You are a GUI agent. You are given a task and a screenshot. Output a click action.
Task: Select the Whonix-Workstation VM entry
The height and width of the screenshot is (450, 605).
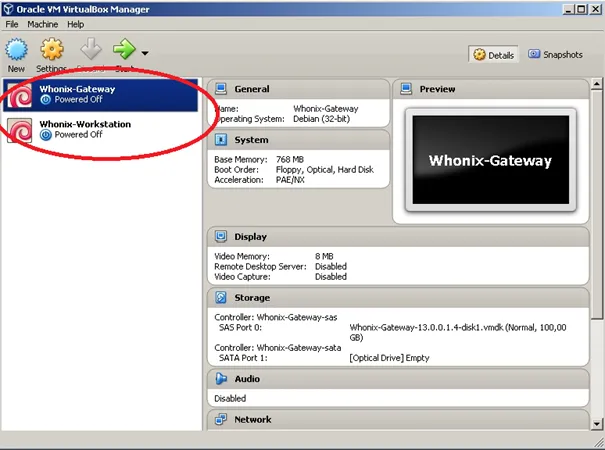(100, 130)
